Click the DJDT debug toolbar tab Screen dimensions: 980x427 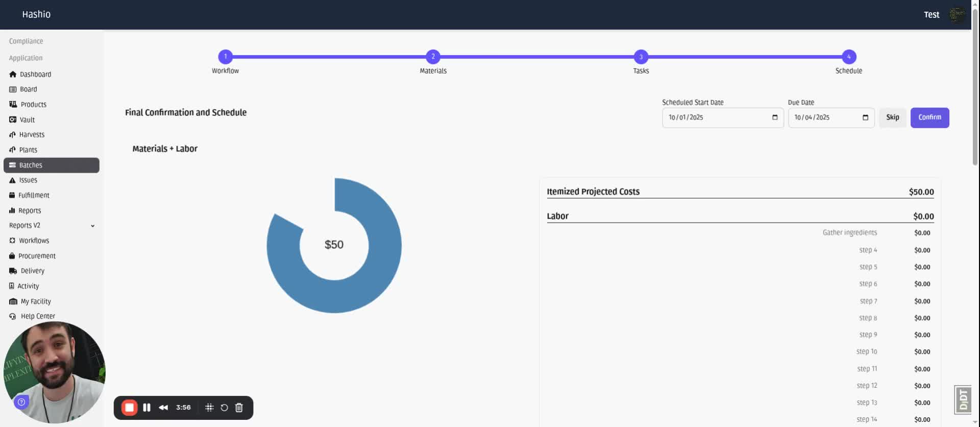pos(963,399)
